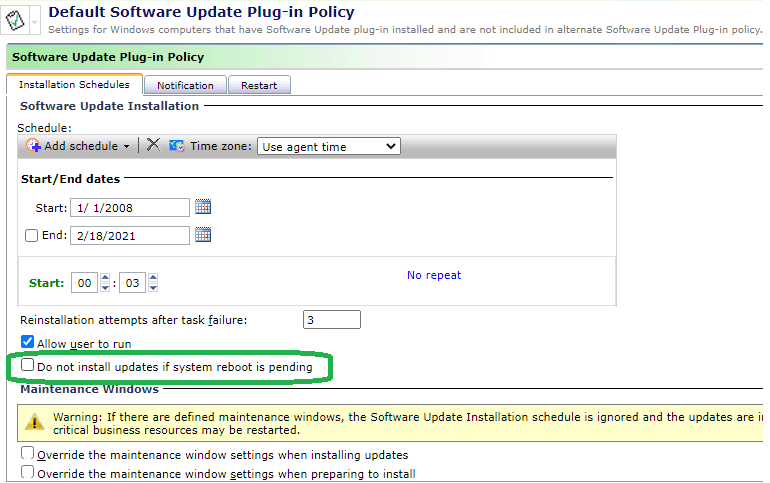Open the End date calendar picker
The height and width of the screenshot is (483, 770).
(203, 235)
